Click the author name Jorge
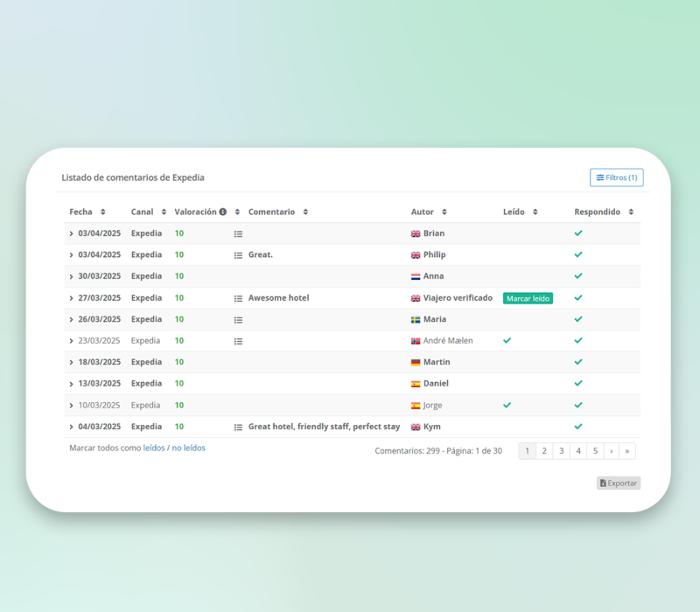 (x=432, y=405)
